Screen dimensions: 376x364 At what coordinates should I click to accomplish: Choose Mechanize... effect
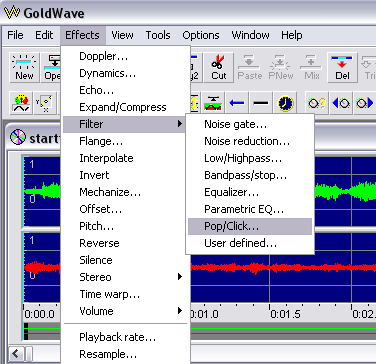124,192
